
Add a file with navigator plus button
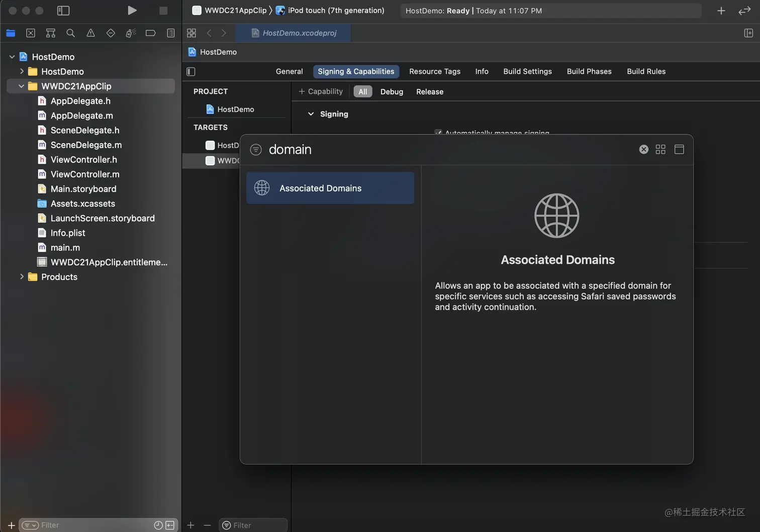point(11,525)
